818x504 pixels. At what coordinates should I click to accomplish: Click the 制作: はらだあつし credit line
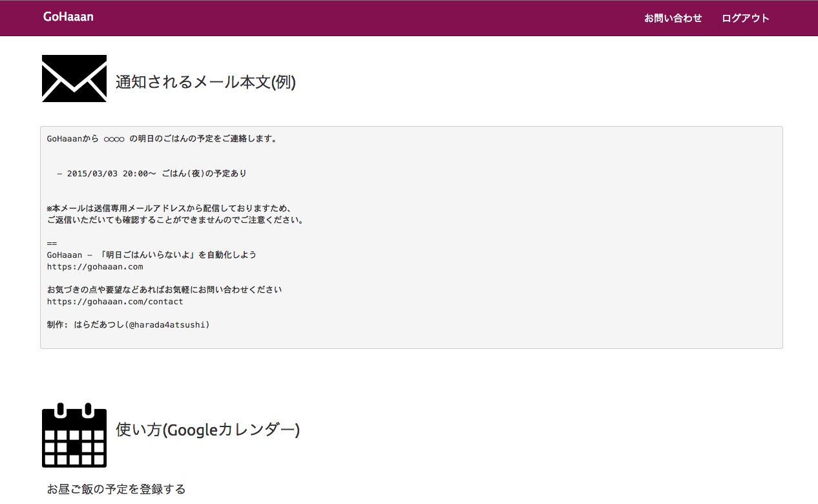pos(127,324)
